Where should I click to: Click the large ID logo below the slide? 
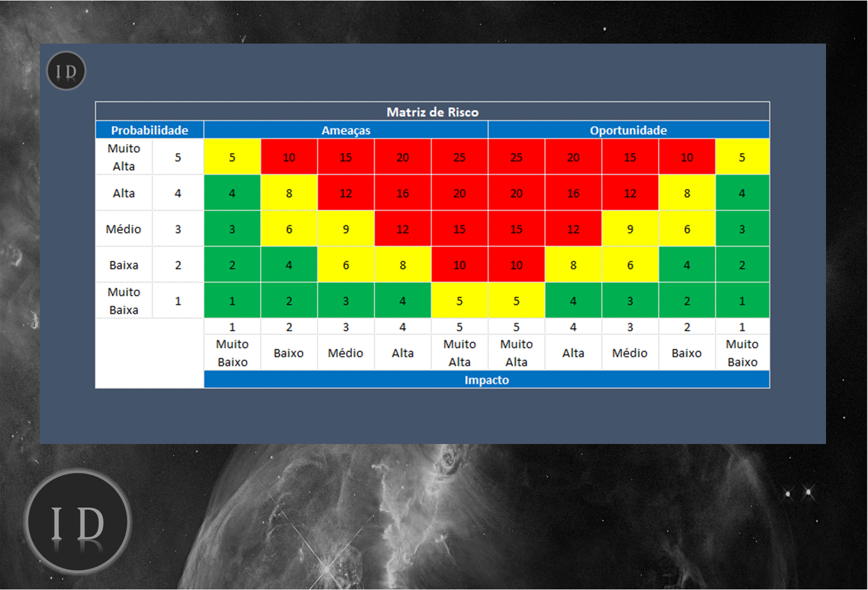78,522
